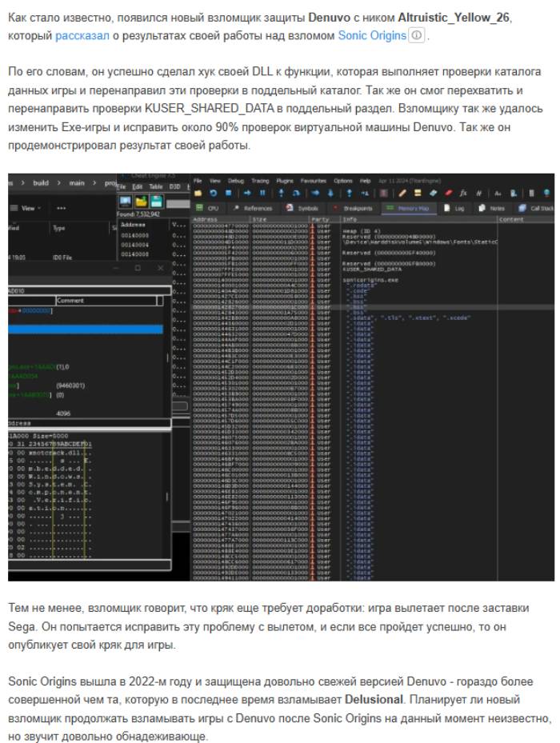Click the Address header in Cheat Engine list
The height and width of the screenshot is (743, 560).
click(x=134, y=224)
